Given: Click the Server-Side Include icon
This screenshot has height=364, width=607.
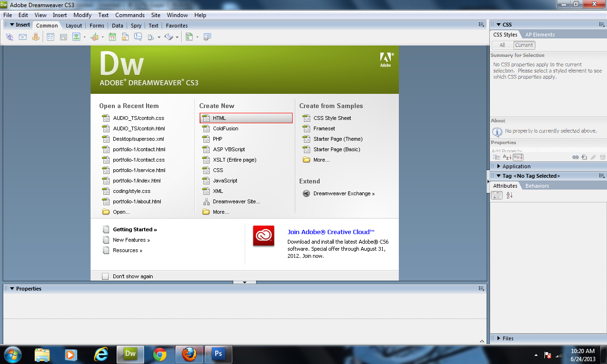Looking at the screenshot, I should tap(125, 37).
